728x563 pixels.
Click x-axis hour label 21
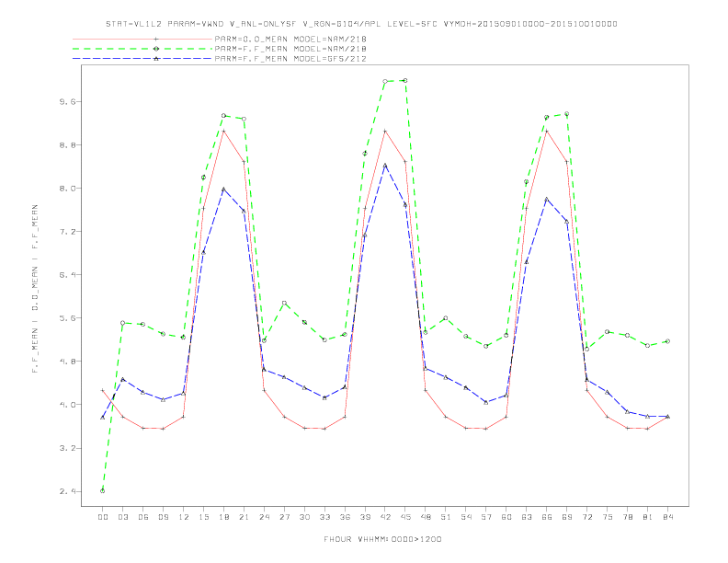pos(244,517)
